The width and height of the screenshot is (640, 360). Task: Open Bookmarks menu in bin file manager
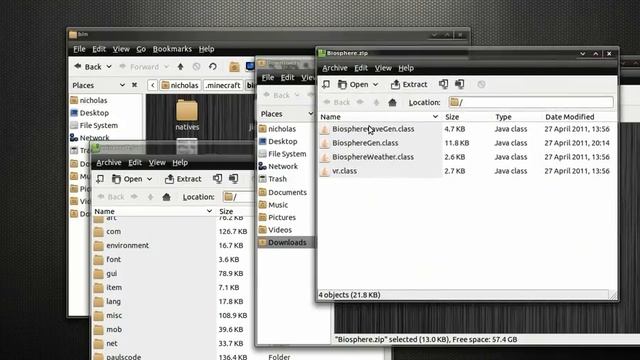pos(172,49)
